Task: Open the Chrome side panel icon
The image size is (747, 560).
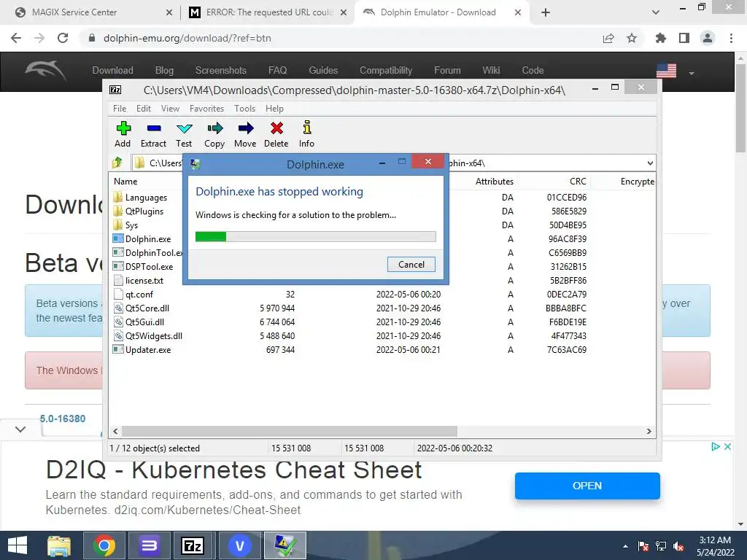Action: coord(684,38)
